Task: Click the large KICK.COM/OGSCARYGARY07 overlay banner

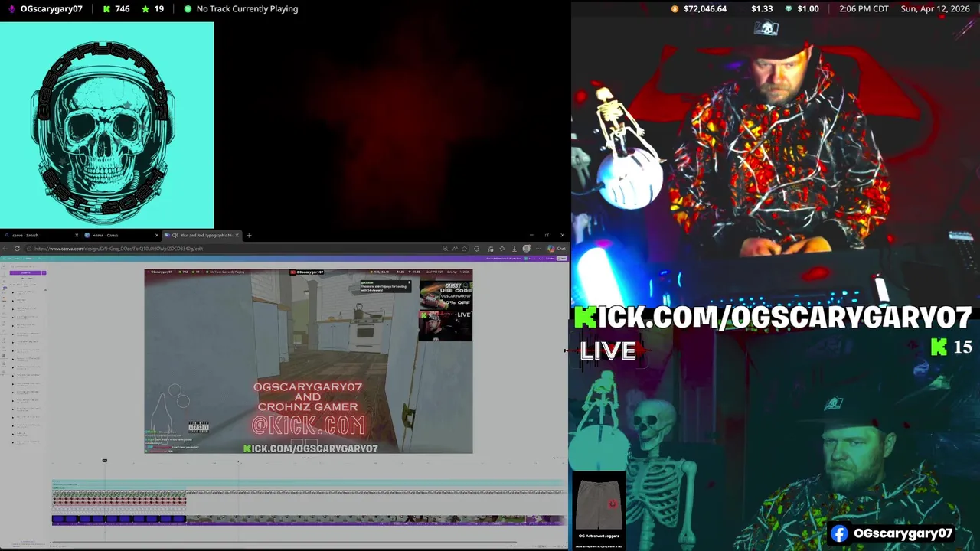Action: (x=773, y=318)
